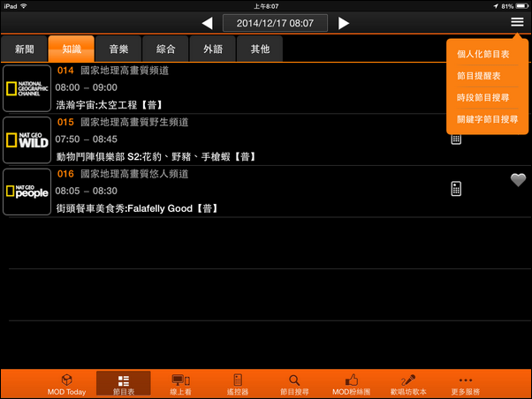Tap Wi-Fi icon in status bar
The image size is (532, 399).
(24, 6)
